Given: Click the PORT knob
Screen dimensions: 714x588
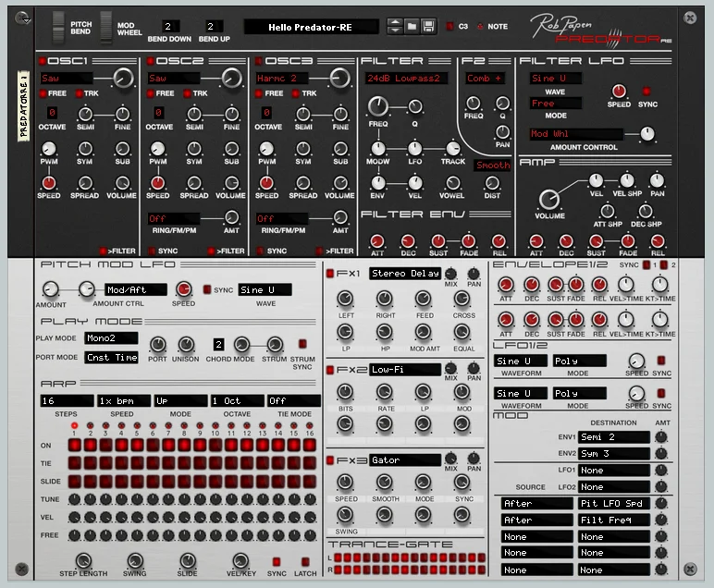Looking at the screenshot, I should pyautogui.click(x=157, y=345).
